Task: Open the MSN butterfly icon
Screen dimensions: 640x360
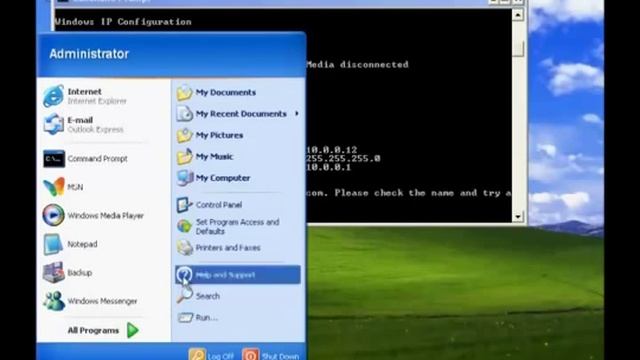Action: [x=53, y=187]
